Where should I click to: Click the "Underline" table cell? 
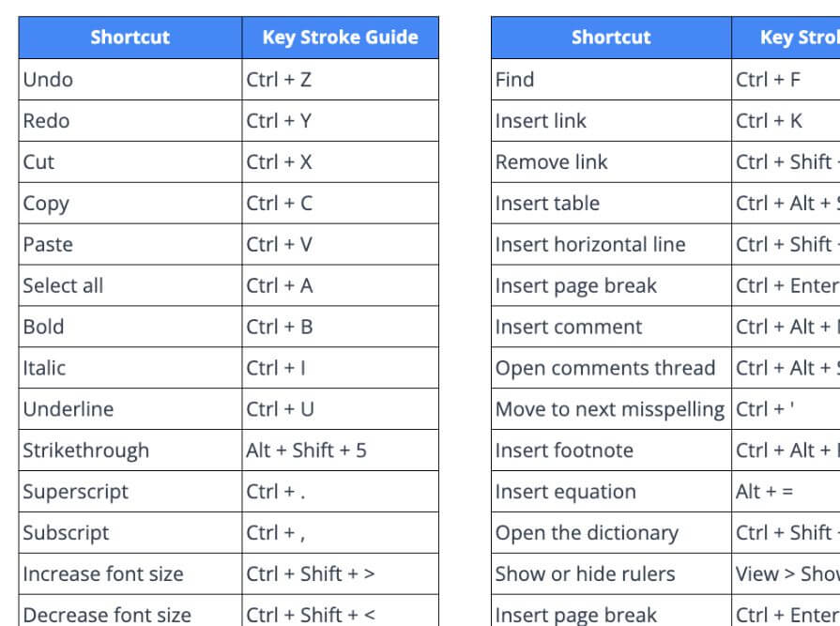tap(130, 409)
